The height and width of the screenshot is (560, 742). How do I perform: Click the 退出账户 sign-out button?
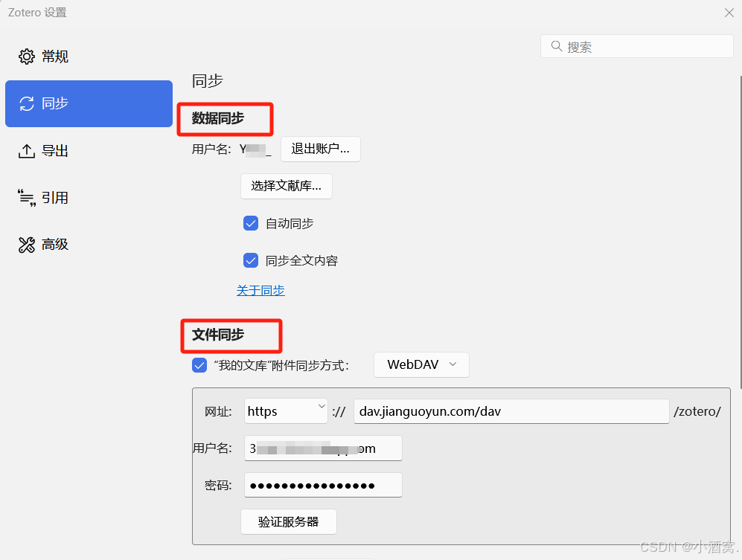coord(321,149)
